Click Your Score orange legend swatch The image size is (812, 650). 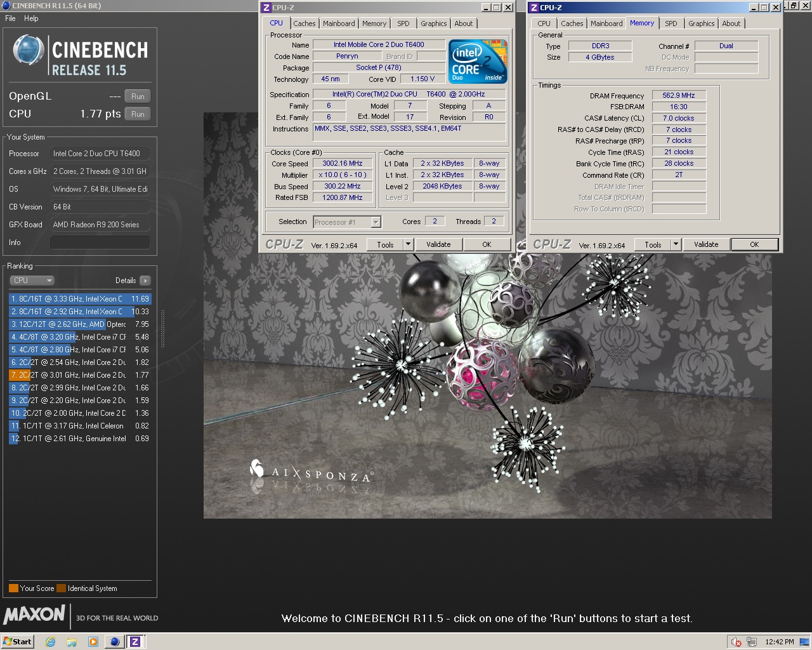tap(13, 588)
